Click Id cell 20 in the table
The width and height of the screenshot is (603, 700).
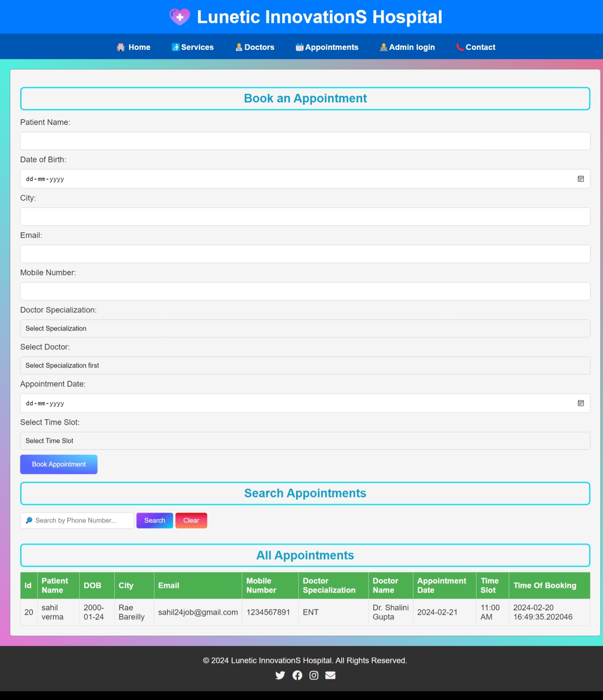pos(29,612)
